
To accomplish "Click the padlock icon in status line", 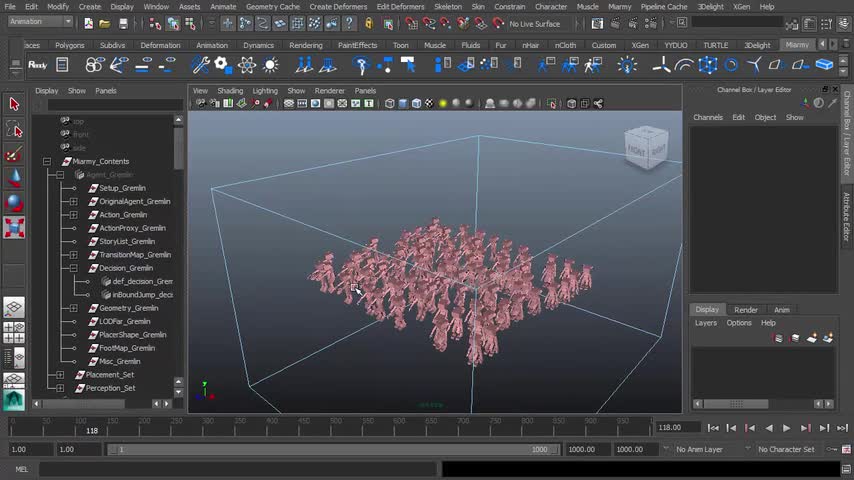I will [x=369, y=23].
